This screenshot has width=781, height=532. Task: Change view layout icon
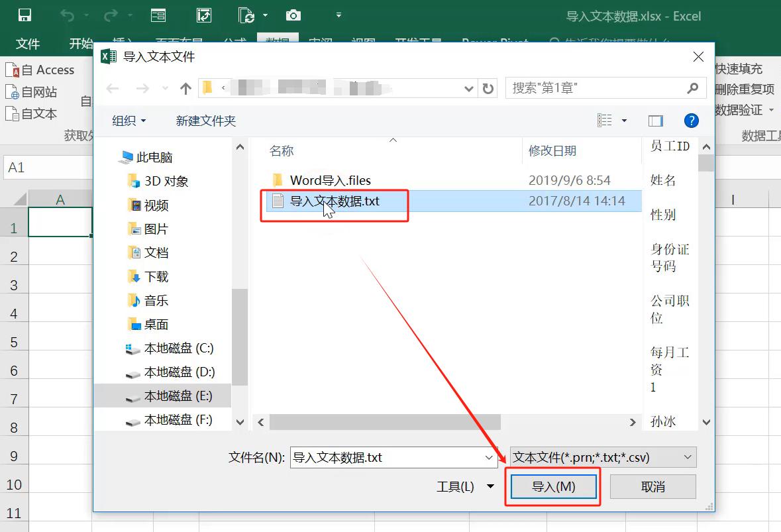pos(605,121)
